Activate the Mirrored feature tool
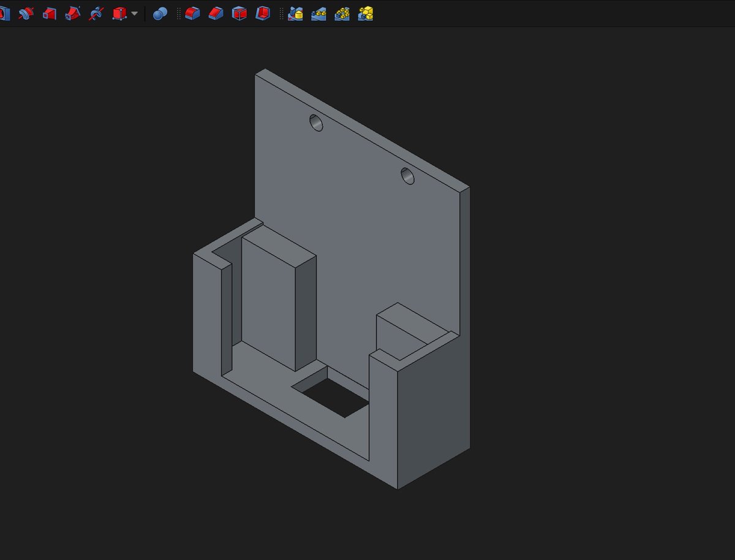 tap(296, 13)
